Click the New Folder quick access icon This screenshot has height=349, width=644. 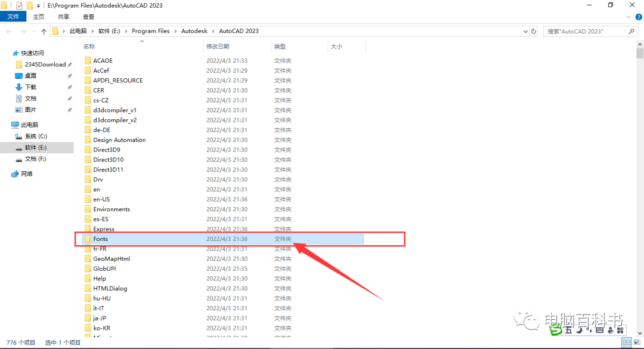(x=30, y=6)
